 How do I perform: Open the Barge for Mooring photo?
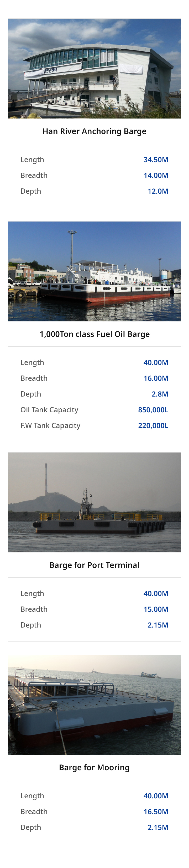94,705
